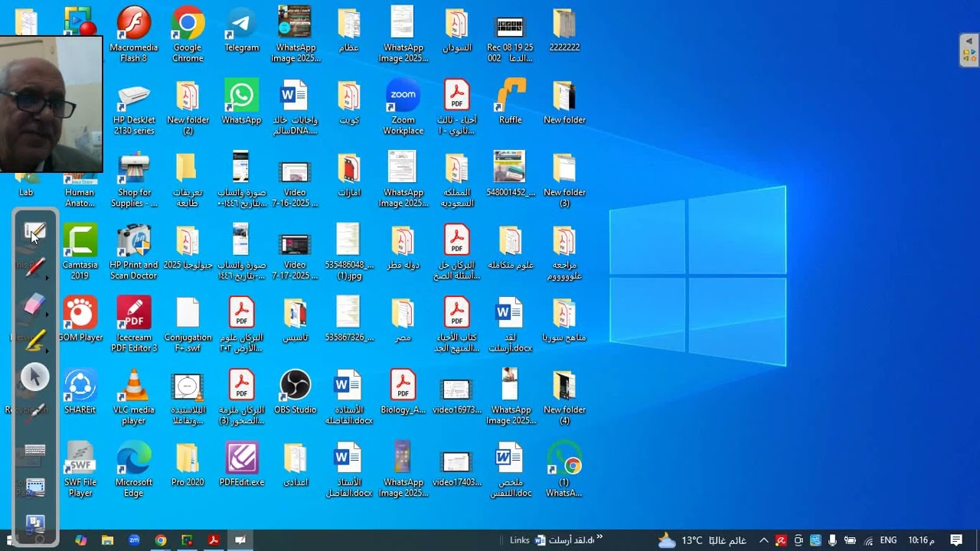
Task: Expand Links toolbar overflow chevron
Action: pos(599,537)
